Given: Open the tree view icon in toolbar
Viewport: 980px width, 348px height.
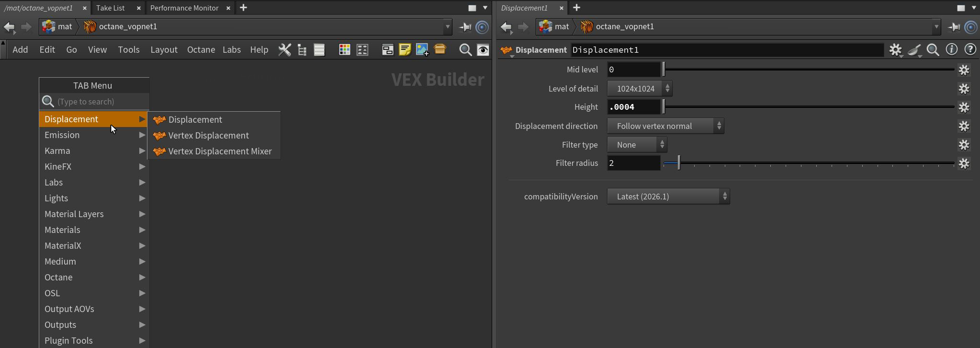Looking at the screenshot, I should pyautogui.click(x=302, y=50).
